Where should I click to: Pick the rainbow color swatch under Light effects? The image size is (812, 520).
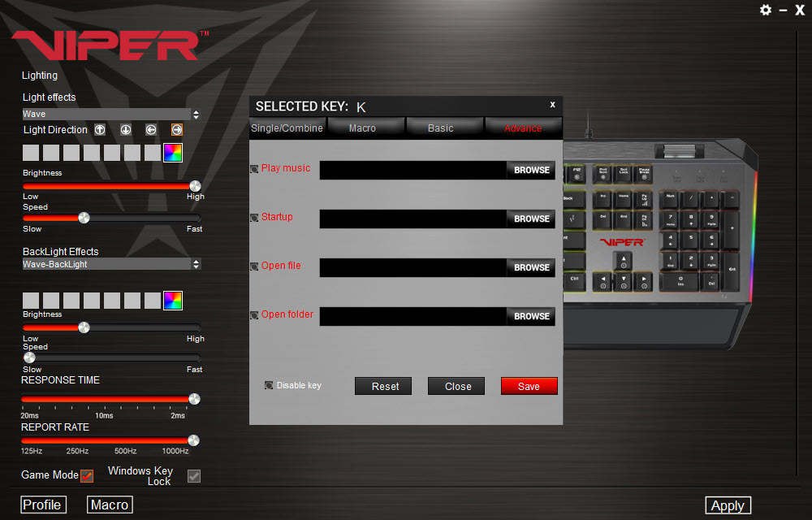click(x=173, y=153)
